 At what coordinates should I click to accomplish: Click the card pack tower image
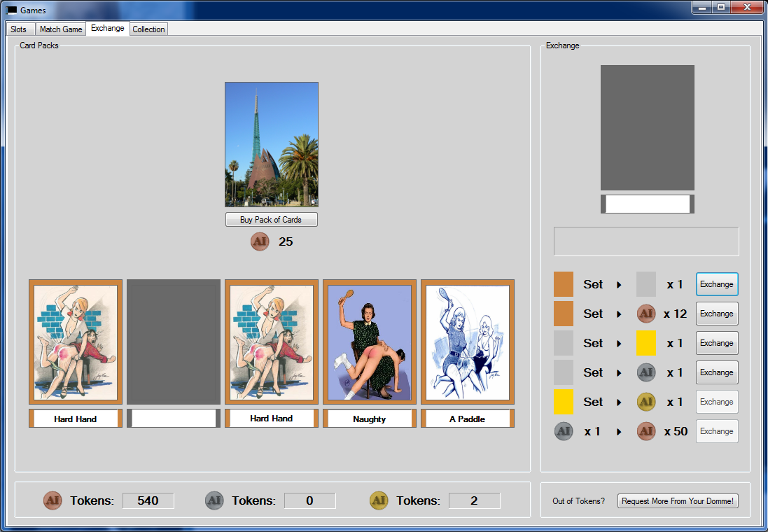click(272, 144)
